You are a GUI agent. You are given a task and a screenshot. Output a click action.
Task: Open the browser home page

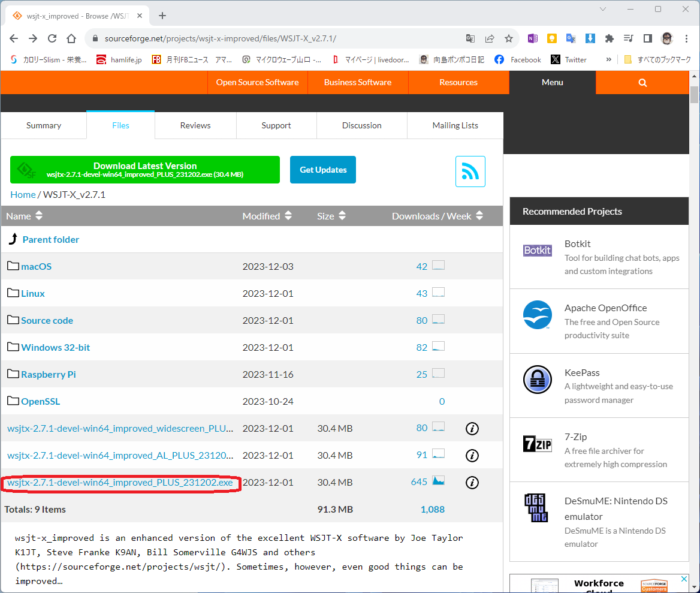(71, 38)
